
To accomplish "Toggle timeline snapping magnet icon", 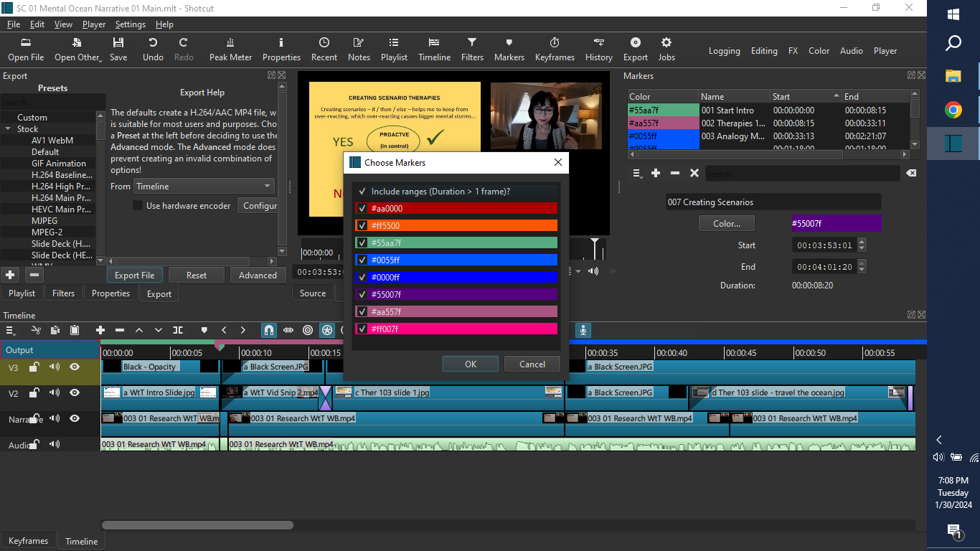I will 268,330.
